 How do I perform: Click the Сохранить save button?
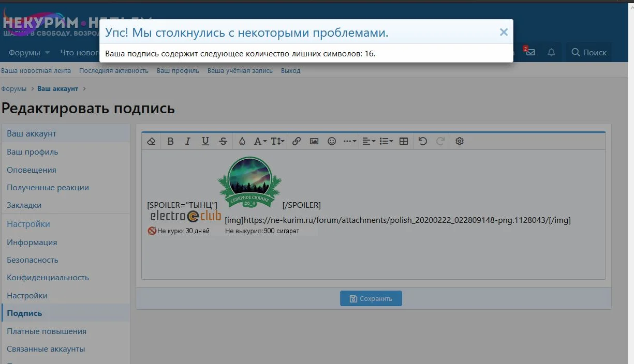coord(371,298)
